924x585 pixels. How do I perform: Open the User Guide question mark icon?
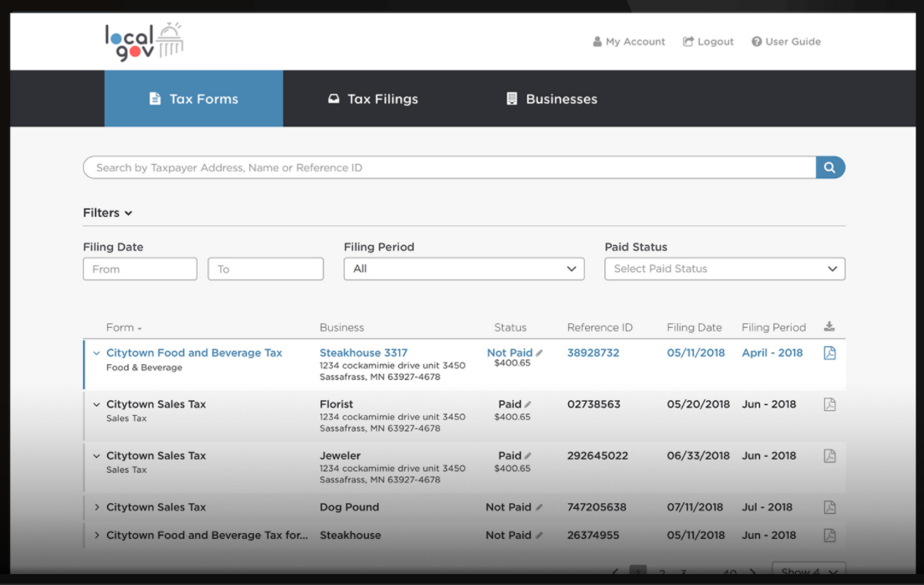(757, 41)
